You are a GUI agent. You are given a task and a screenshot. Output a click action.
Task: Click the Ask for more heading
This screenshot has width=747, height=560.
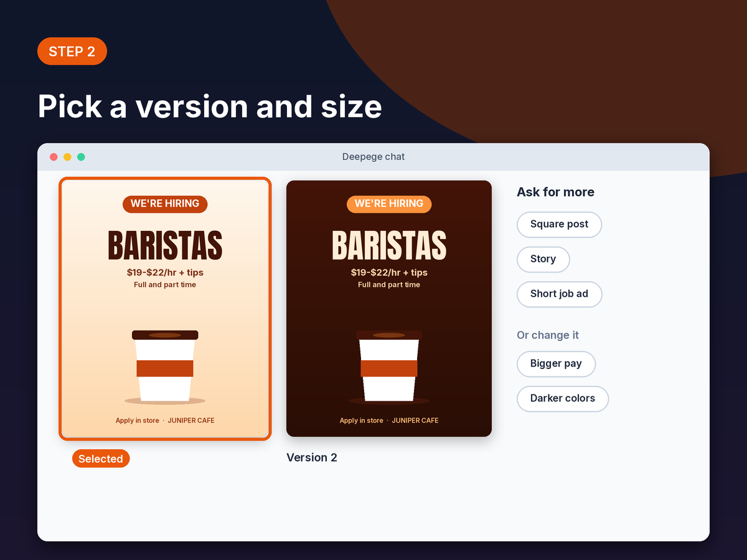(555, 192)
